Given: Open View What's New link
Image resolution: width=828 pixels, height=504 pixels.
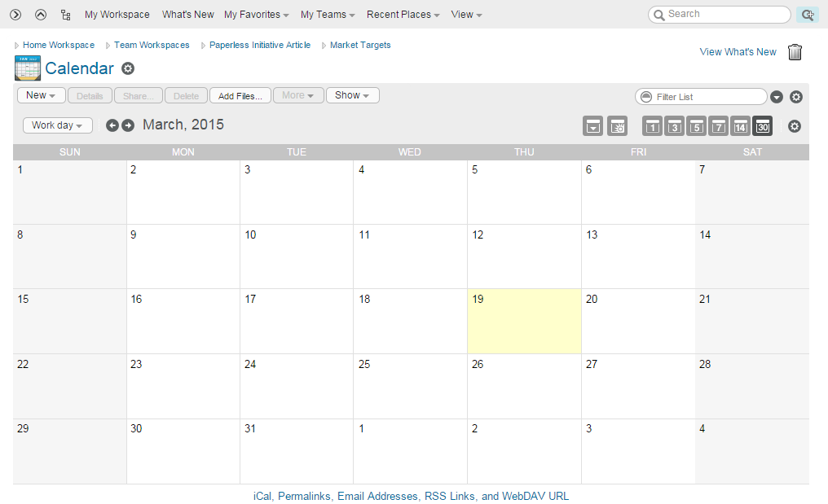Looking at the screenshot, I should point(738,52).
